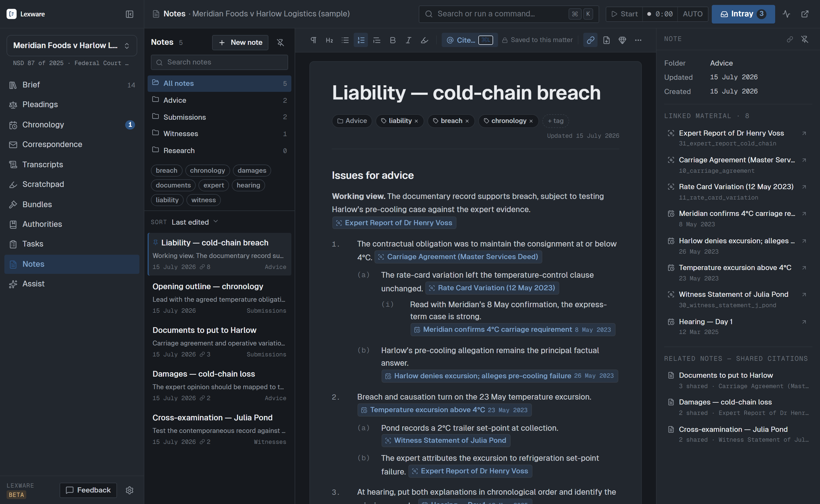The width and height of the screenshot is (820, 504).
Task: Start the timer
Action: [624, 14]
